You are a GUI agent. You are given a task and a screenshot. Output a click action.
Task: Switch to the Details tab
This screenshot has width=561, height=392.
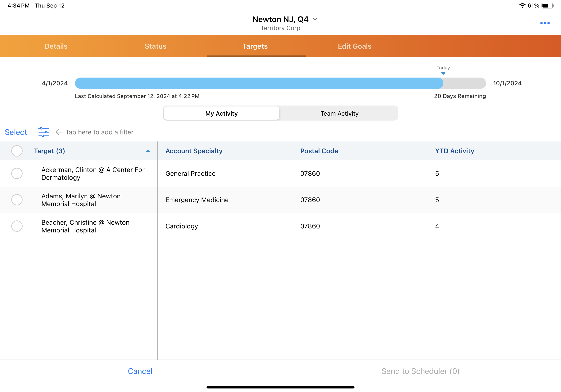pyautogui.click(x=56, y=46)
